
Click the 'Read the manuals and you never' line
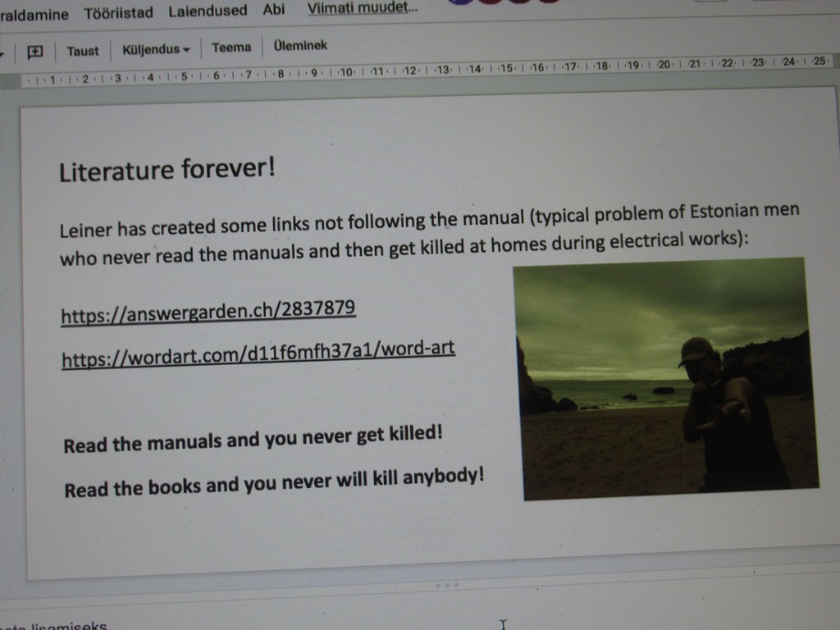[x=253, y=440]
